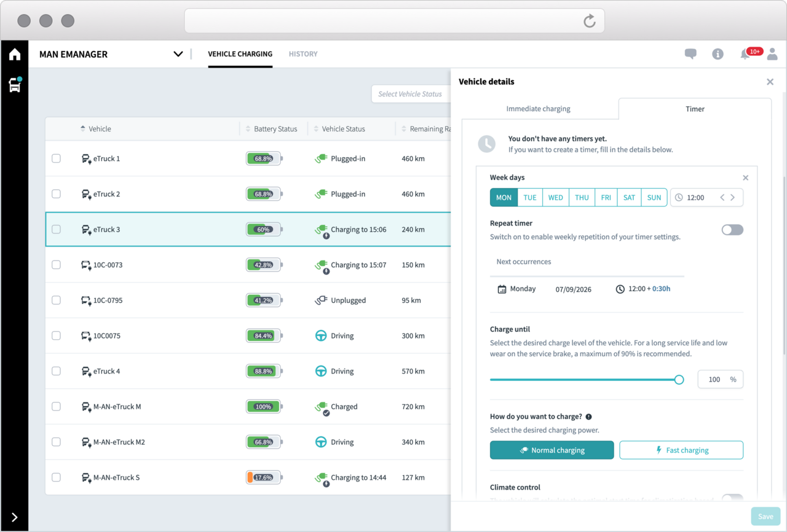Select MON weekday

tap(504, 197)
